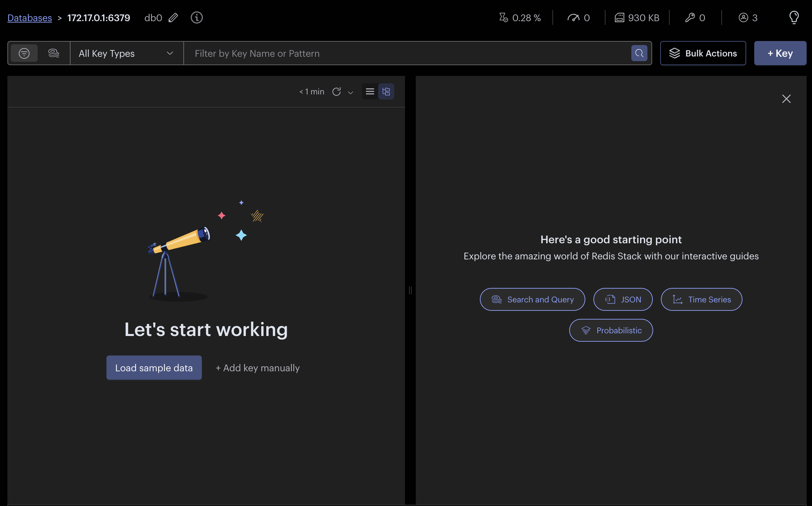Screen dimensions: 812x506
Task: Focus the Filter by Key Name field
Action: click(407, 53)
